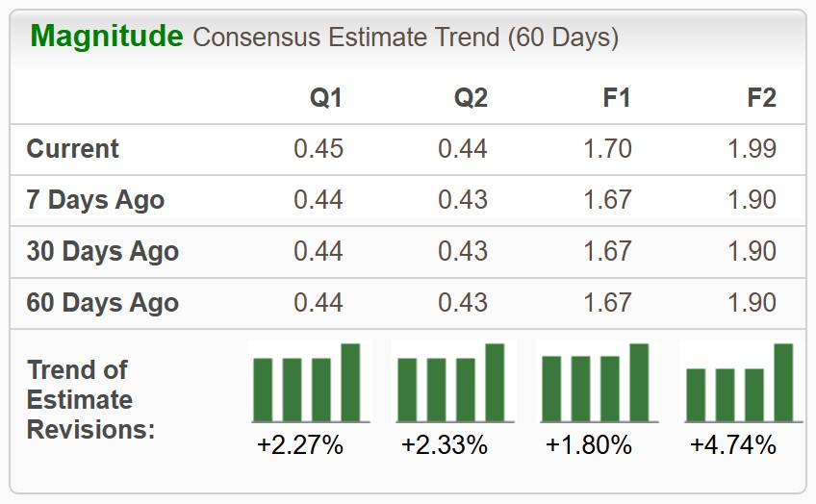Click the Q2 trend bar chart

click(454, 382)
